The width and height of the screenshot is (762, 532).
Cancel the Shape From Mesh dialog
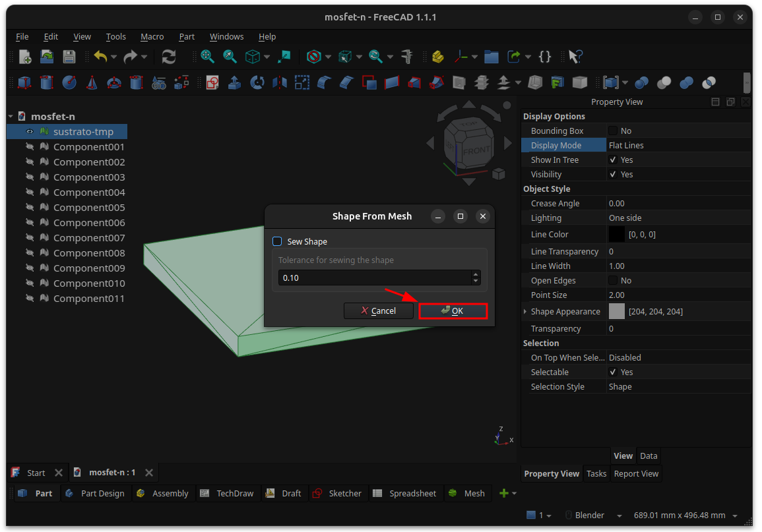pyautogui.click(x=379, y=311)
